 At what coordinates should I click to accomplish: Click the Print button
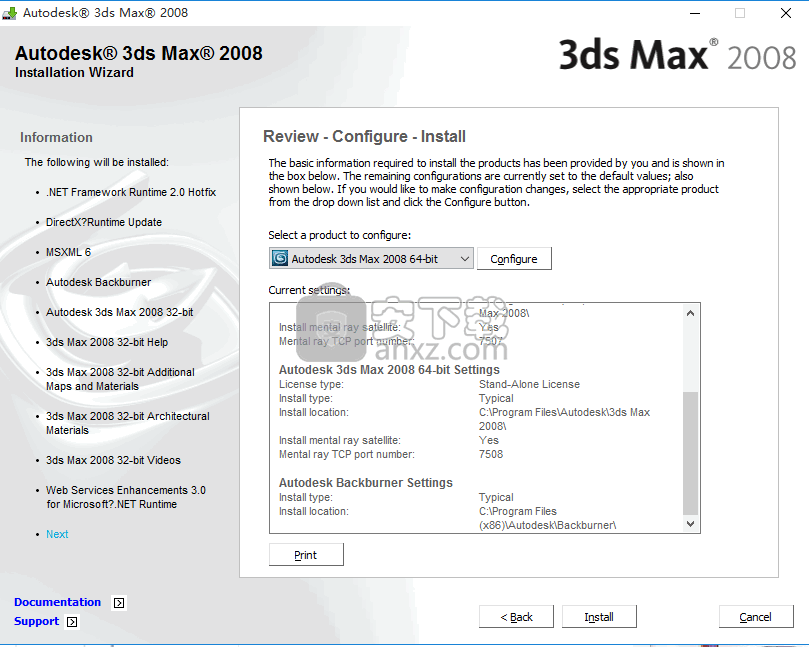pos(306,555)
